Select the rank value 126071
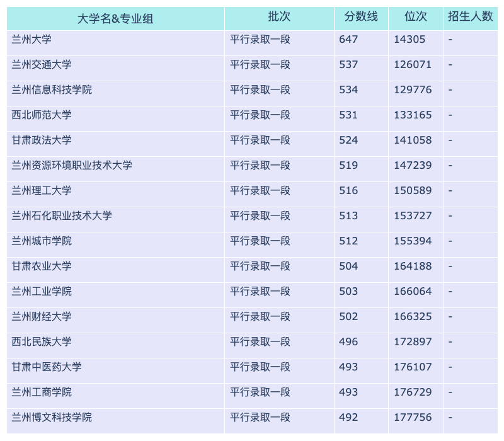This screenshot has height=441, width=504. click(x=413, y=65)
